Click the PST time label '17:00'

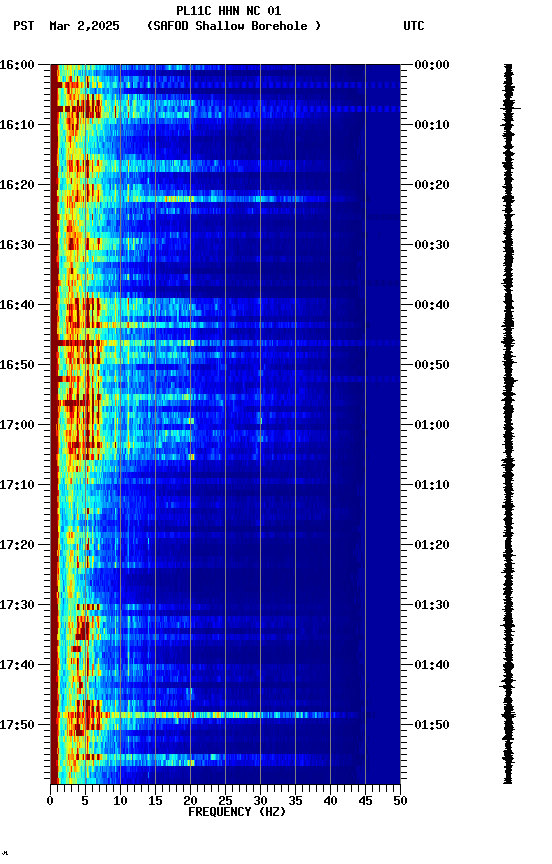tap(17, 425)
